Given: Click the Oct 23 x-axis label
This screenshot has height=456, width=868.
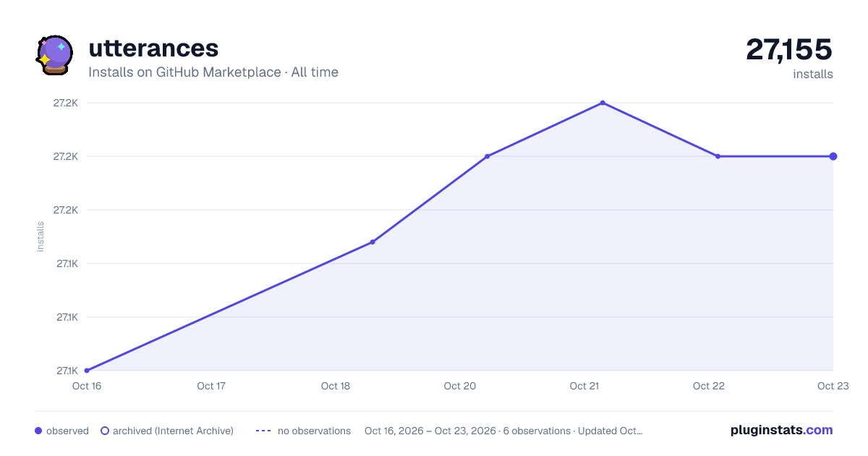Looking at the screenshot, I should (x=832, y=386).
